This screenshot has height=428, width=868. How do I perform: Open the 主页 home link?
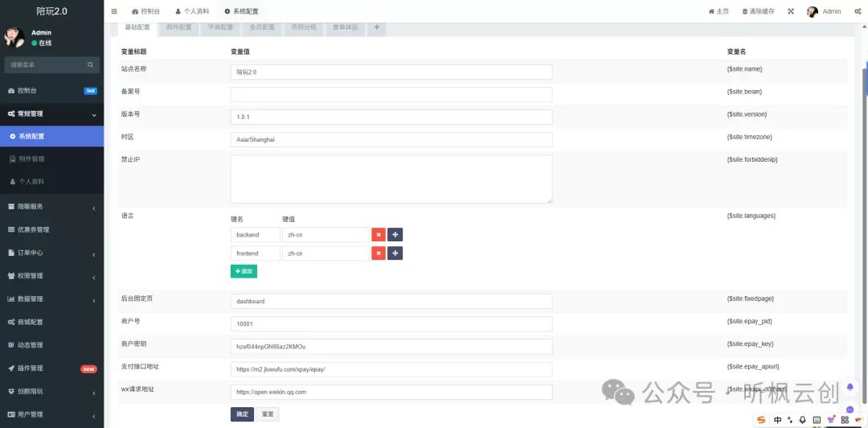[x=719, y=11]
